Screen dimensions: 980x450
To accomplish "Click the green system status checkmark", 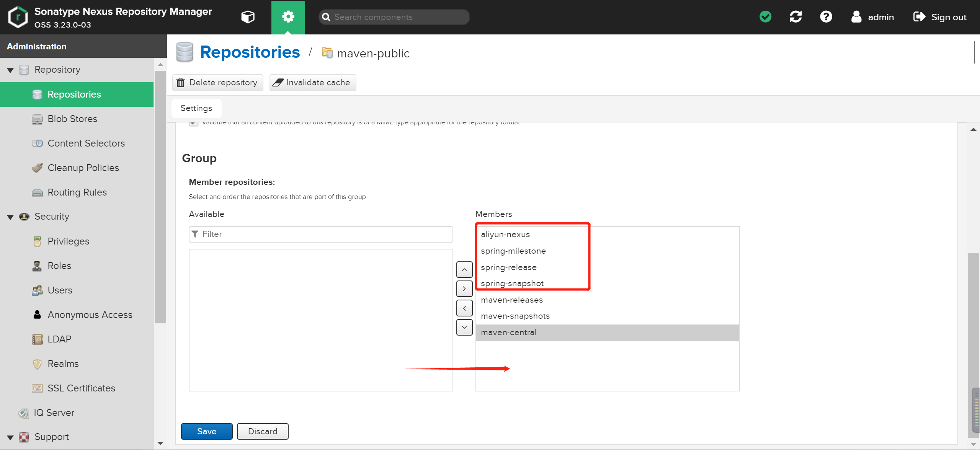I will (x=765, y=17).
